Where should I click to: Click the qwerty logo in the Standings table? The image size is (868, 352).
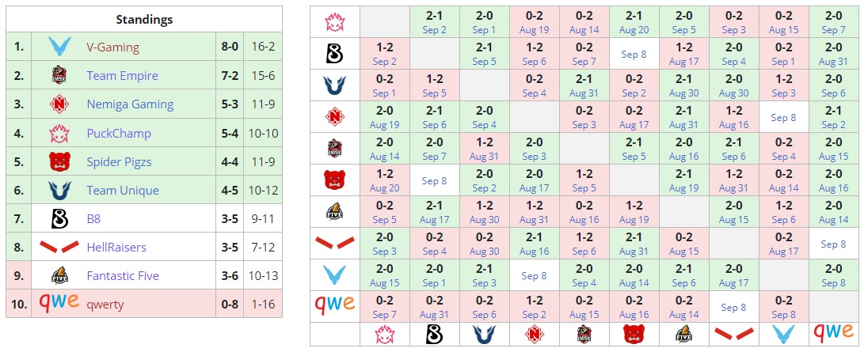pos(59,305)
